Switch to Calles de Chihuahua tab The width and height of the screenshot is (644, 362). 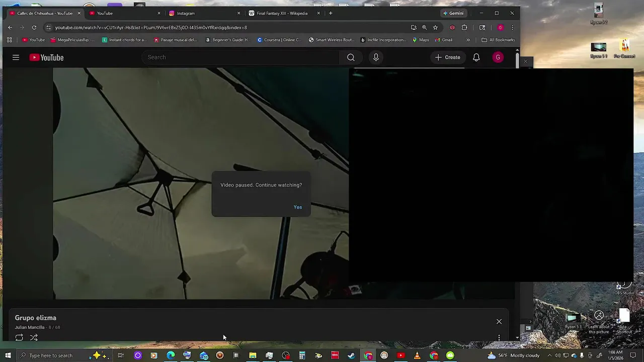tap(44, 13)
